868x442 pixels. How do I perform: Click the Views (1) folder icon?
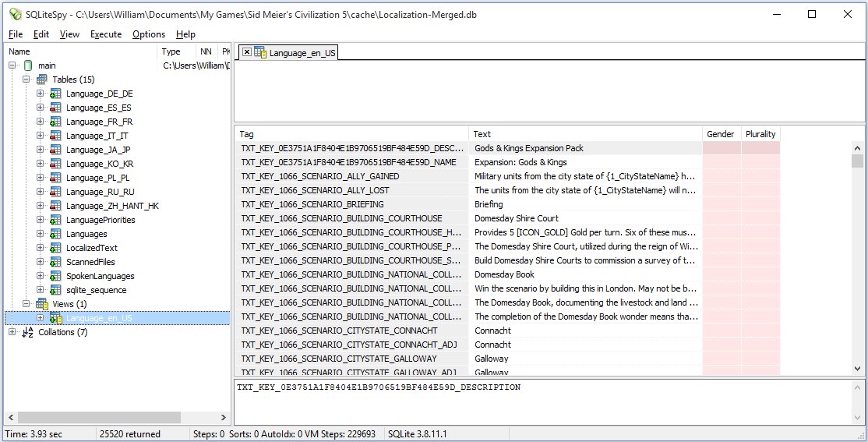coord(42,303)
